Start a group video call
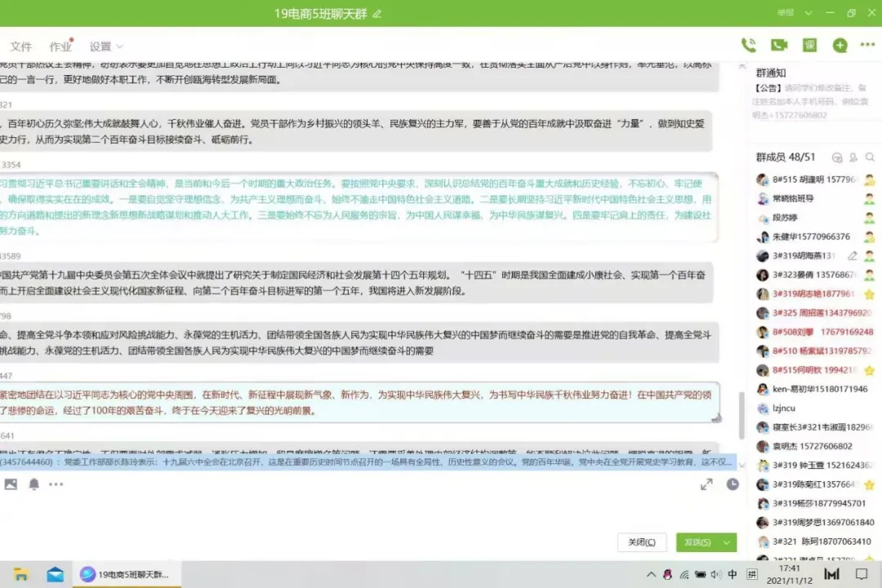Screen dimensions: 882x588 778,46
